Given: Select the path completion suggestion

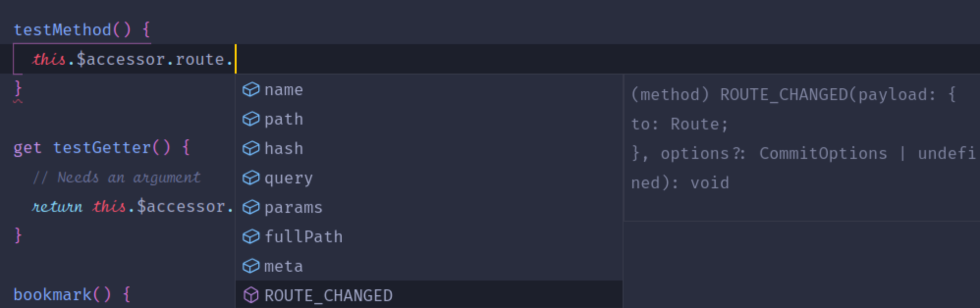Looking at the screenshot, I should pos(283,119).
